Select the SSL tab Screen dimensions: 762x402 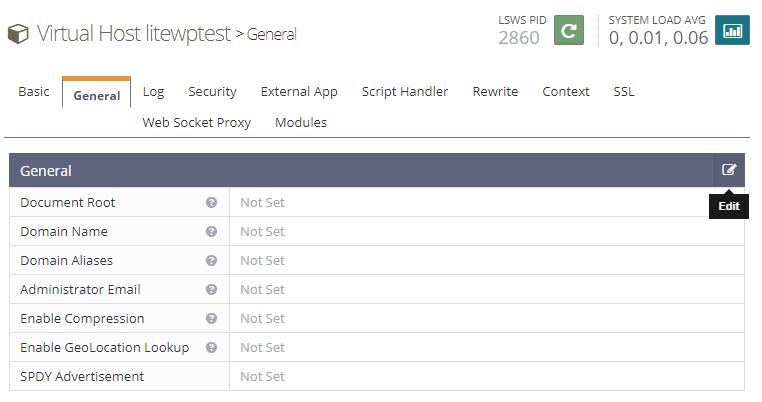coord(624,91)
